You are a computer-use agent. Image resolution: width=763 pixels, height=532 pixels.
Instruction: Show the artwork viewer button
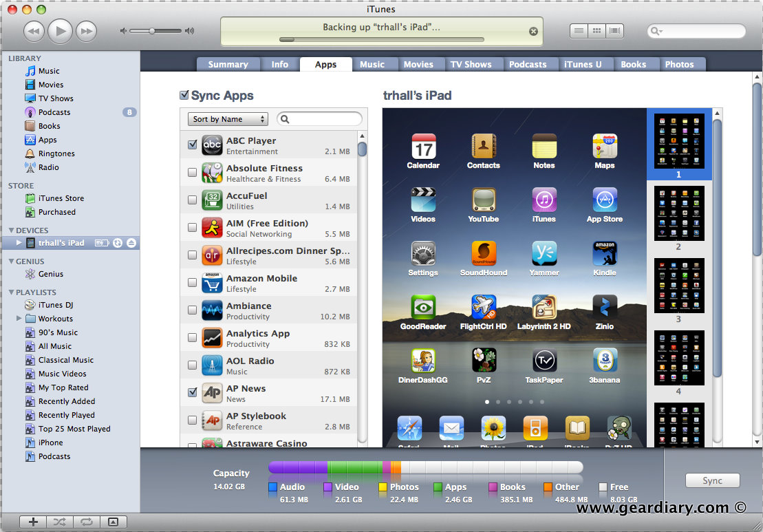114,522
